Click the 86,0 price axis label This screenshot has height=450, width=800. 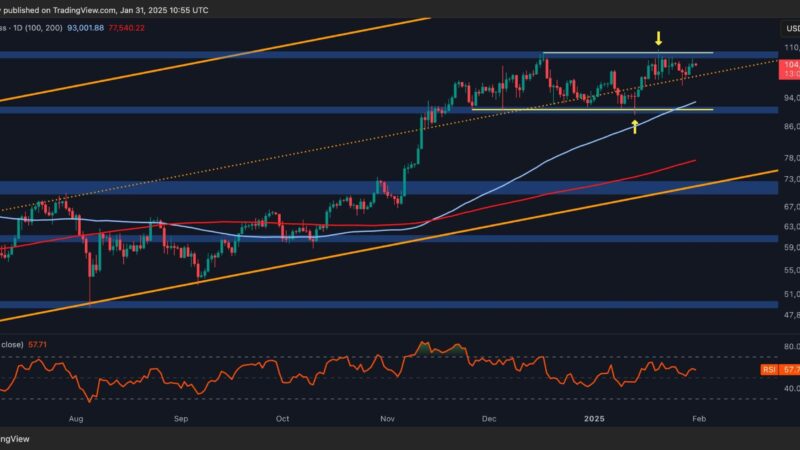coord(792,126)
